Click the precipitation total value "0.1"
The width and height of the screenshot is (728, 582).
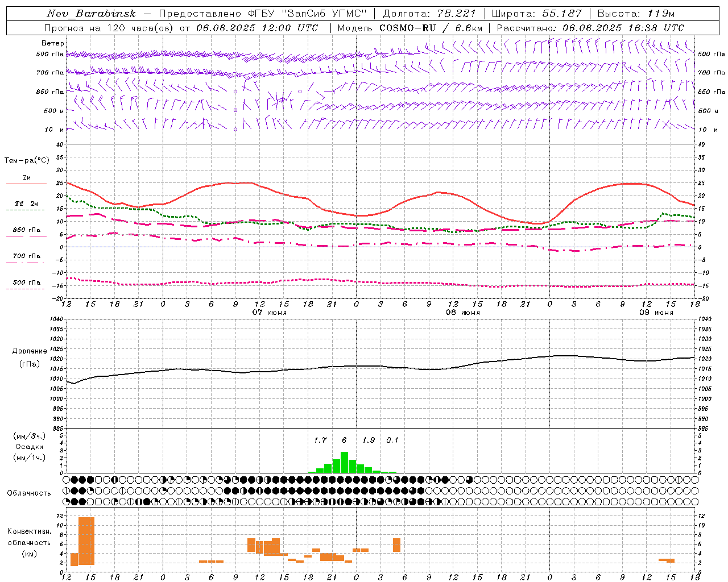tap(392, 440)
